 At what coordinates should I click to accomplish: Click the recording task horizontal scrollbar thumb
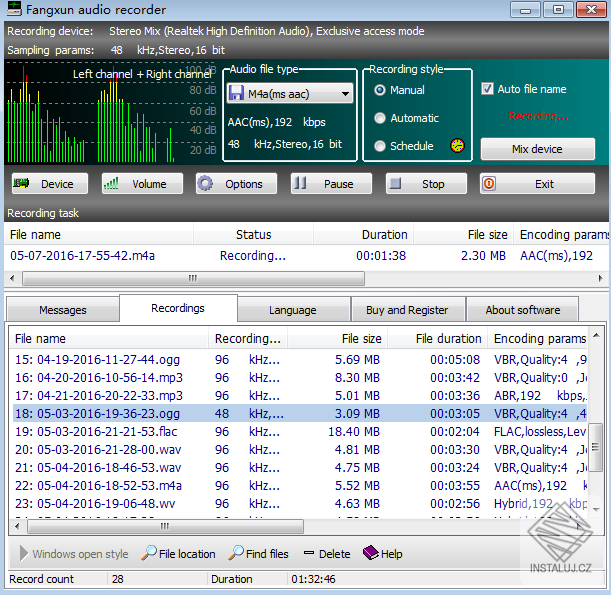(x=193, y=278)
